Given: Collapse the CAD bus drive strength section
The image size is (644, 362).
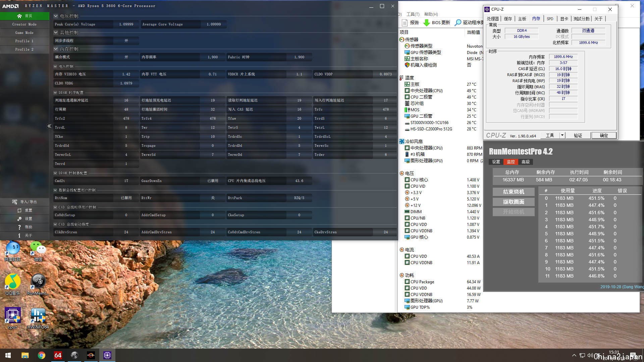Looking at the screenshot, I should pyautogui.click(x=55, y=224).
